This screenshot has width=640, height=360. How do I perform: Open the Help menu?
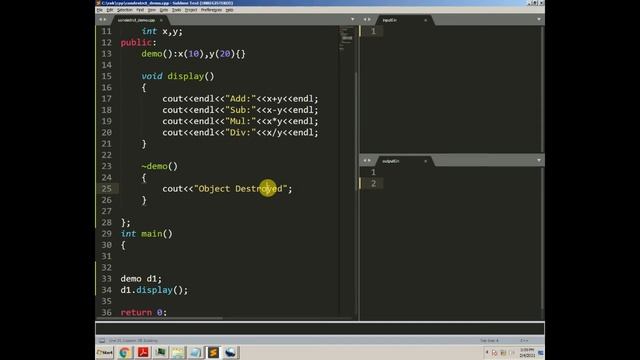[229, 10]
